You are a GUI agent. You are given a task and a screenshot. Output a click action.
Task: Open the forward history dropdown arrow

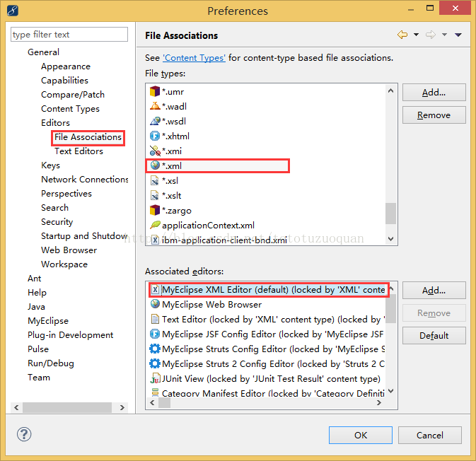[x=444, y=35]
